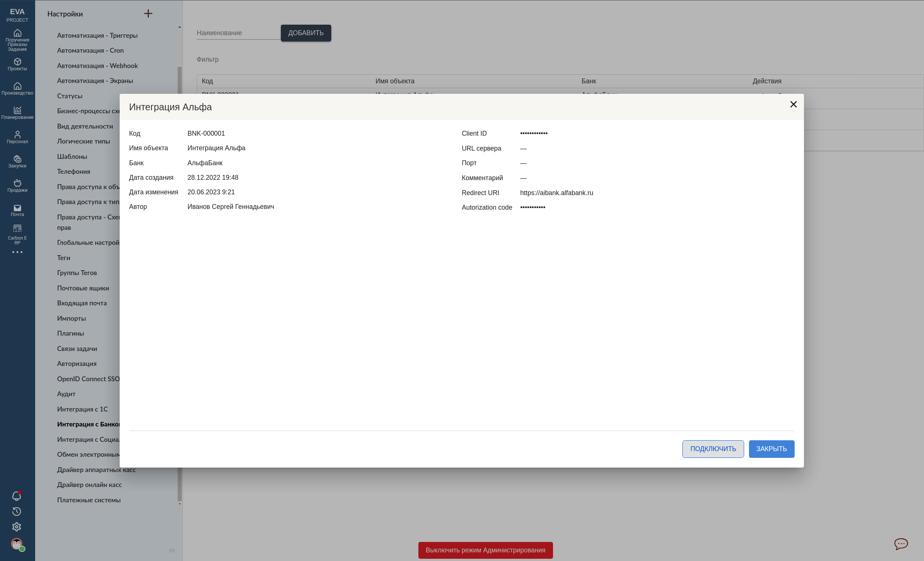Open the Закупки section
924x561 pixels.
coord(17,161)
